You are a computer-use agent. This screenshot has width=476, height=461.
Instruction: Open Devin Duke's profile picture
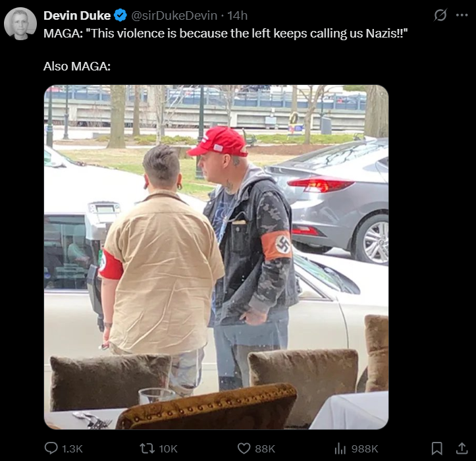pos(20,24)
